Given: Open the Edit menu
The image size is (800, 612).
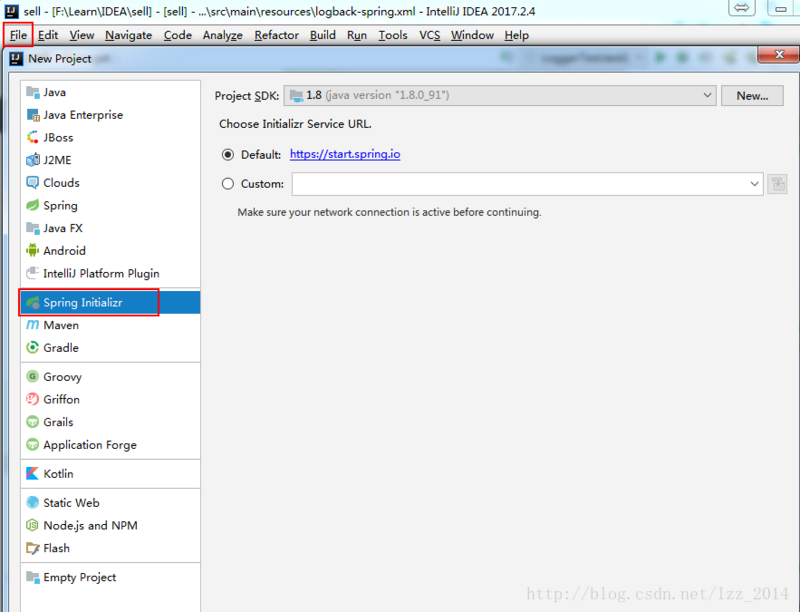Looking at the screenshot, I should (48, 35).
